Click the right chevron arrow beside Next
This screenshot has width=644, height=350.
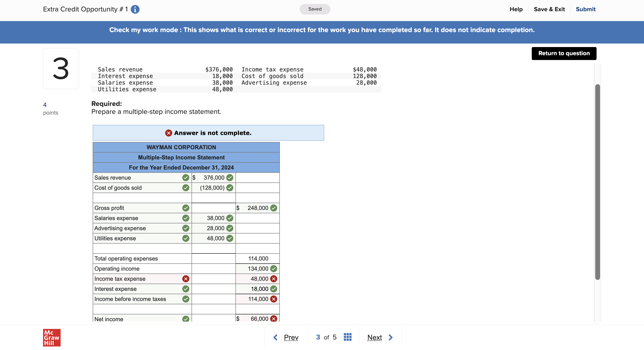[x=391, y=337]
